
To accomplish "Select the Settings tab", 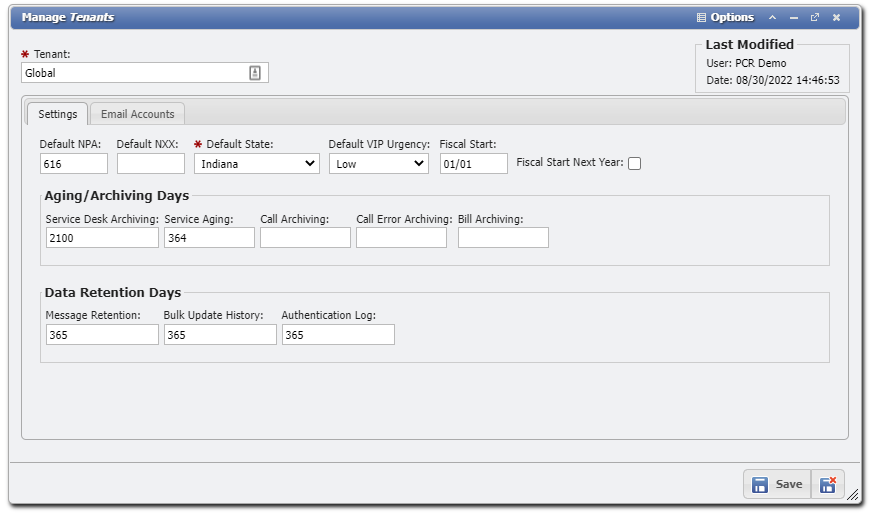I will [x=57, y=114].
